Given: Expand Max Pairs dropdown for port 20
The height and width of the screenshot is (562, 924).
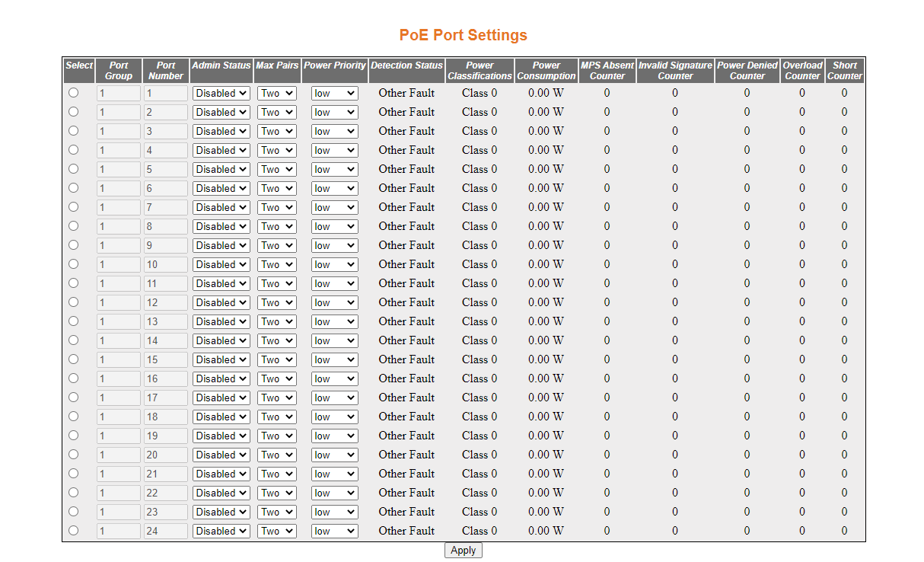Looking at the screenshot, I should click(277, 455).
